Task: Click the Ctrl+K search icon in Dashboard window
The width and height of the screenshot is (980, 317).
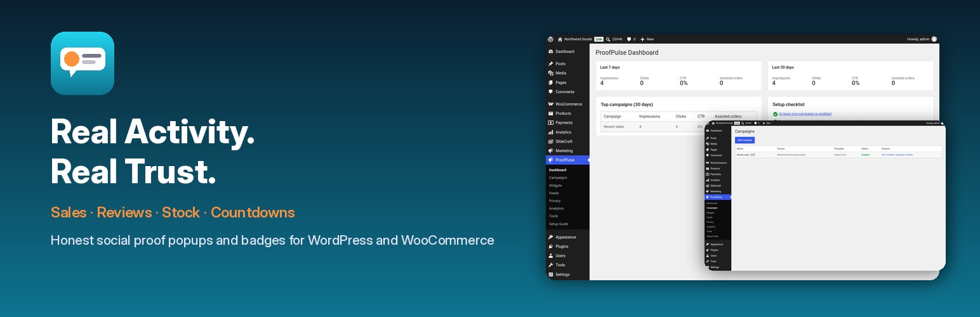Action: click(608, 39)
